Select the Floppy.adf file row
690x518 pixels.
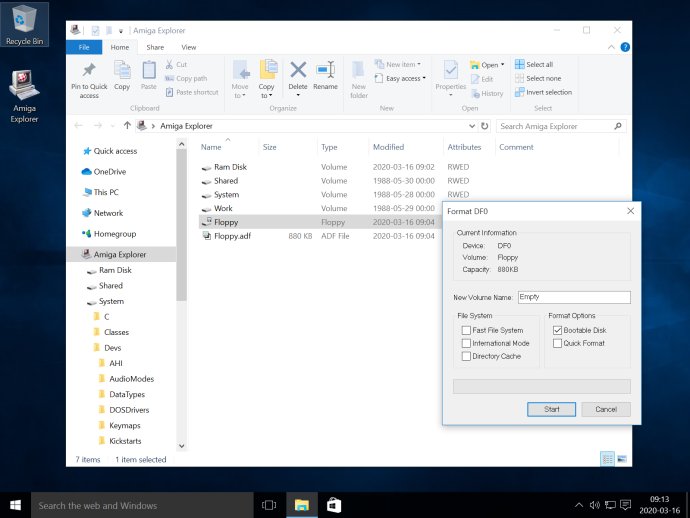pos(318,236)
